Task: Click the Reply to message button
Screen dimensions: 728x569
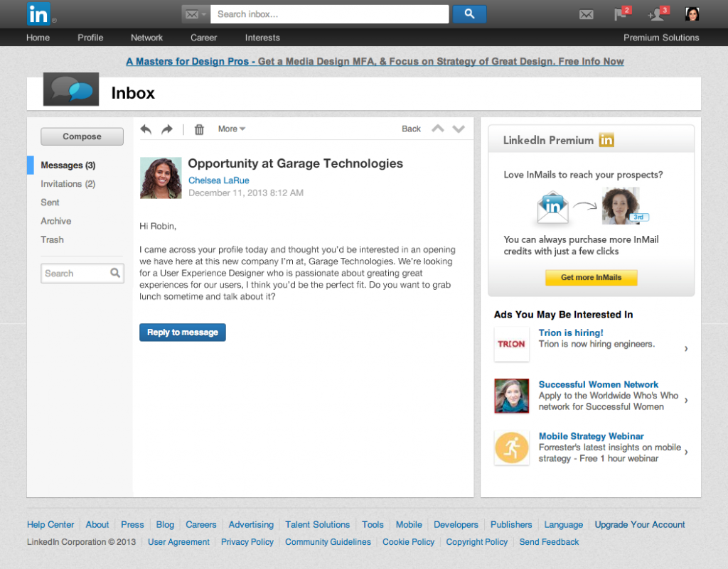Action: (x=183, y=332)
